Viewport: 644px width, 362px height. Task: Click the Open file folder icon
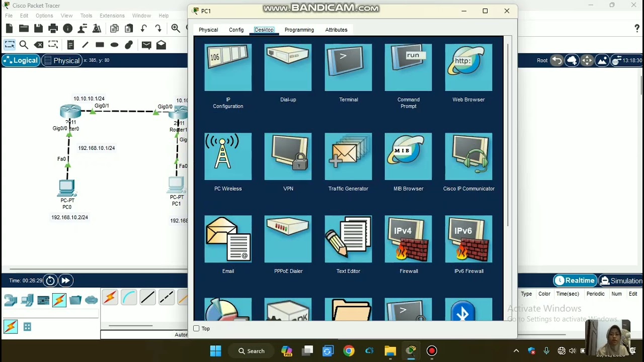(24, 29)
